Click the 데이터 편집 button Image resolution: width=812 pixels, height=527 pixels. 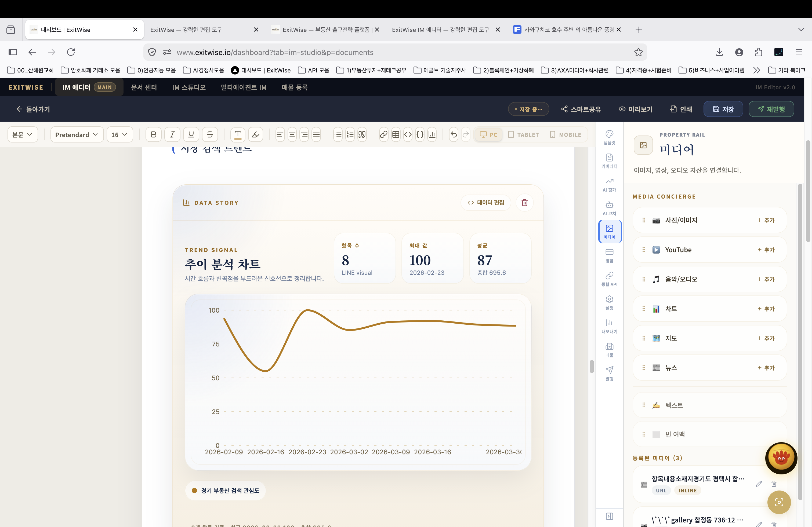pyautogui.click(x=485, y=203)
